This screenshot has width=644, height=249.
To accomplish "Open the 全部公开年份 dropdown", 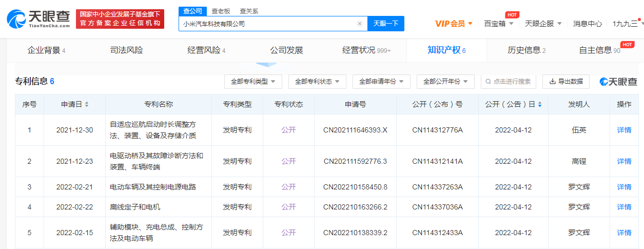I will [x=445, y=82].
